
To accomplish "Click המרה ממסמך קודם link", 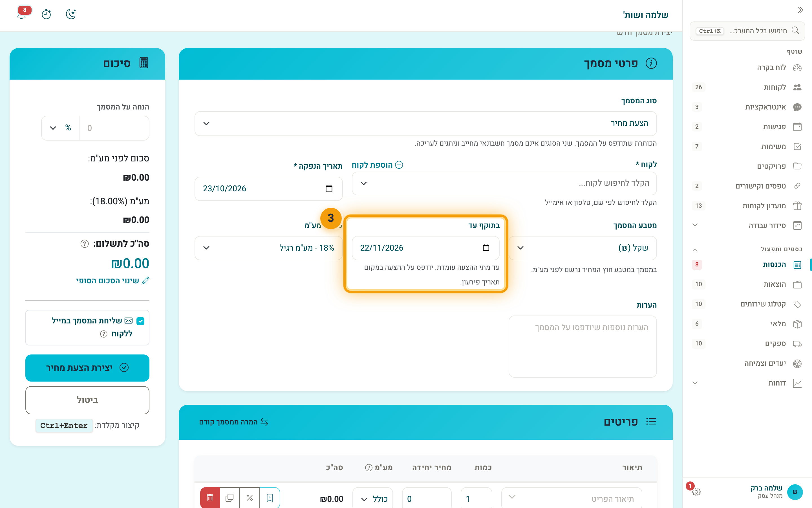I will pyautogui.click(x=233, y=422).
